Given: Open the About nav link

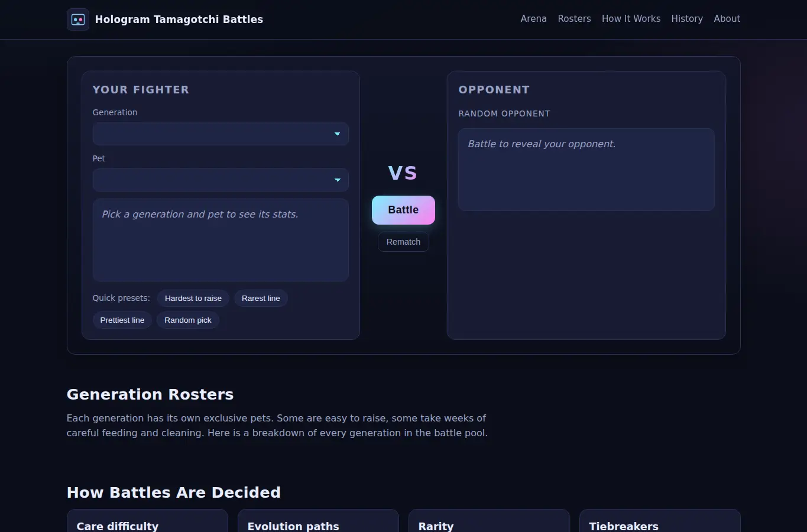Looking at the screenshot, I should coord(727,19).
